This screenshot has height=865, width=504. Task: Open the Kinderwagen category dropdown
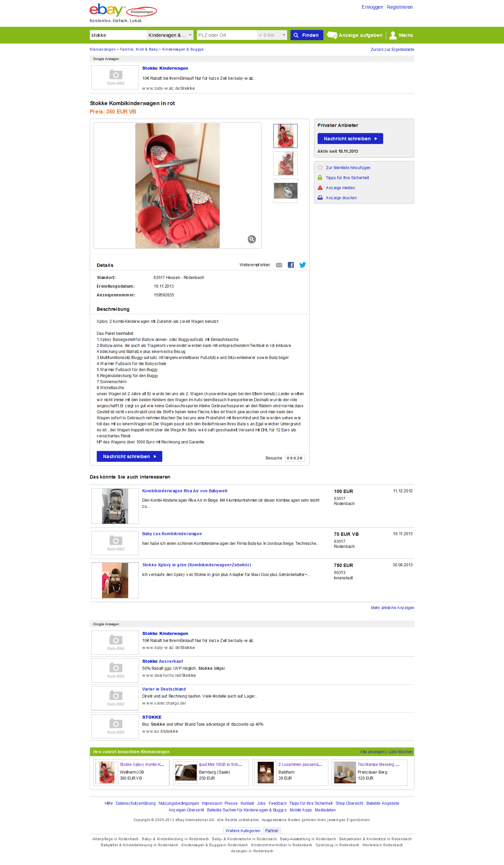click(170, 35)
